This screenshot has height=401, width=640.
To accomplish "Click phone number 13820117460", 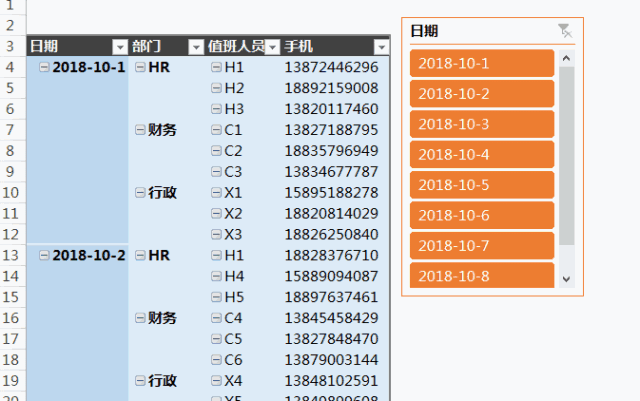I will pos(331,109).
